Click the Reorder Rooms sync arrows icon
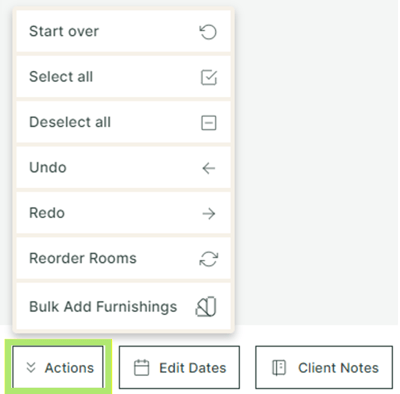Screen dimensions: 400x394 209,259
